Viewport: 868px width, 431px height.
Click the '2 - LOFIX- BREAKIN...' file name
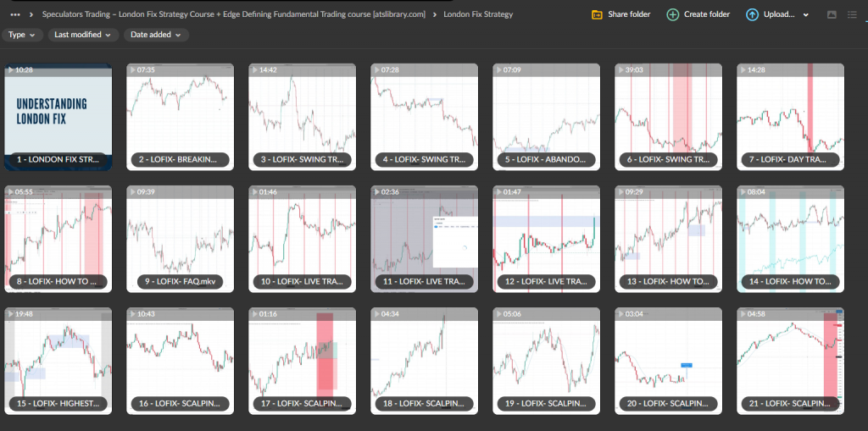180,160
